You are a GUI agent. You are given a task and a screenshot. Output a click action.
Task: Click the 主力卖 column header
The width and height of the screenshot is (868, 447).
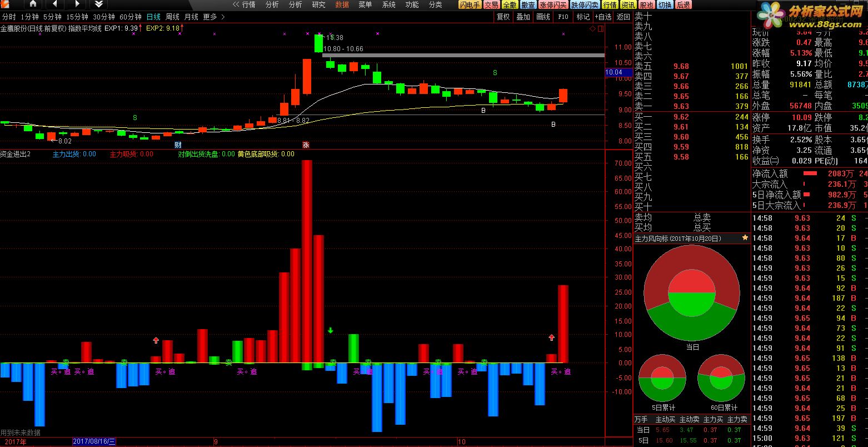pos(737,419)
